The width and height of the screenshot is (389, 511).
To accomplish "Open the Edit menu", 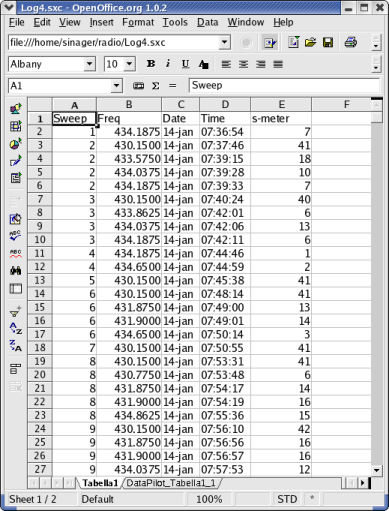I will click(42, 22).
